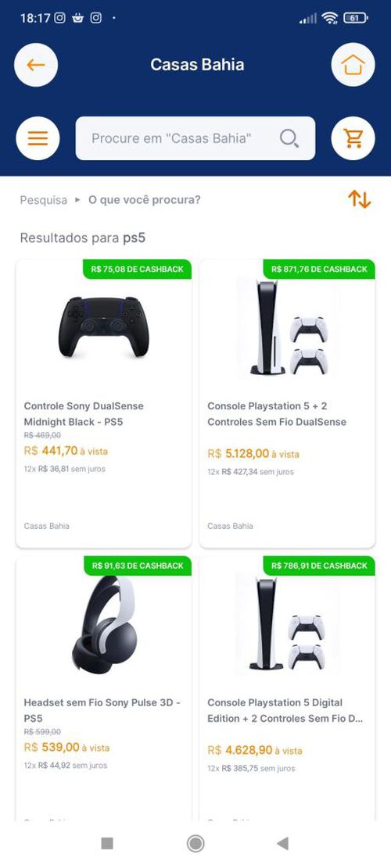
Task: Tap the Android recent apps square
Action: tap(107, 843)
